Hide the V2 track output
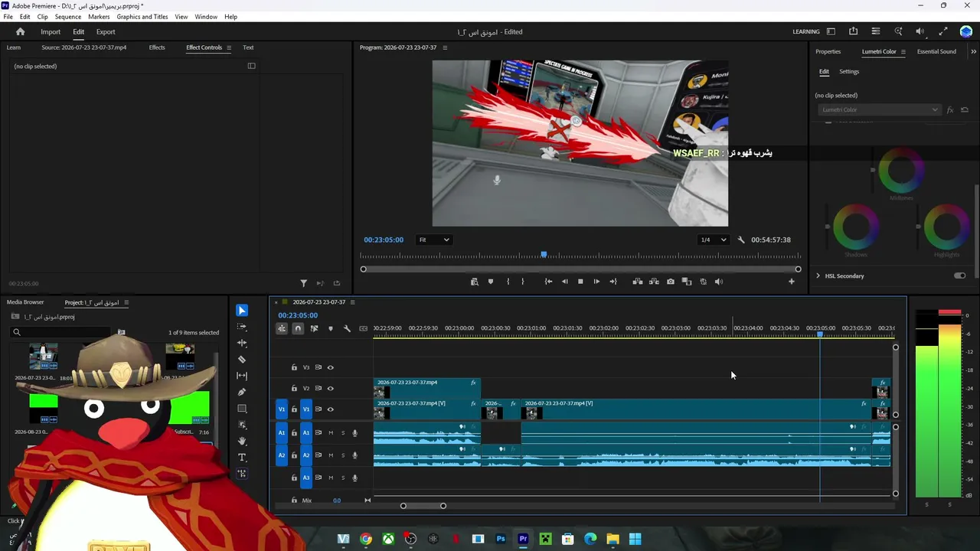The image size is (980, 551). click(x=331, y=388)
